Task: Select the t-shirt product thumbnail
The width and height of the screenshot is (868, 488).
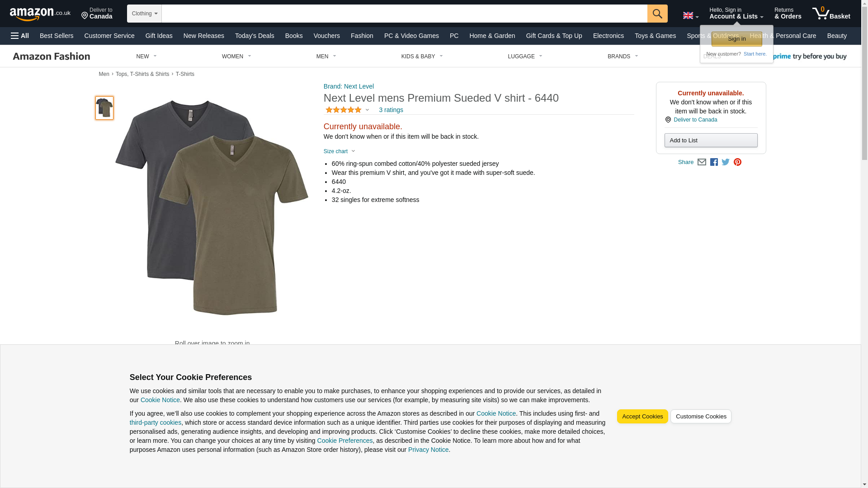Action: pyautogui.click(x=104, y=108)
